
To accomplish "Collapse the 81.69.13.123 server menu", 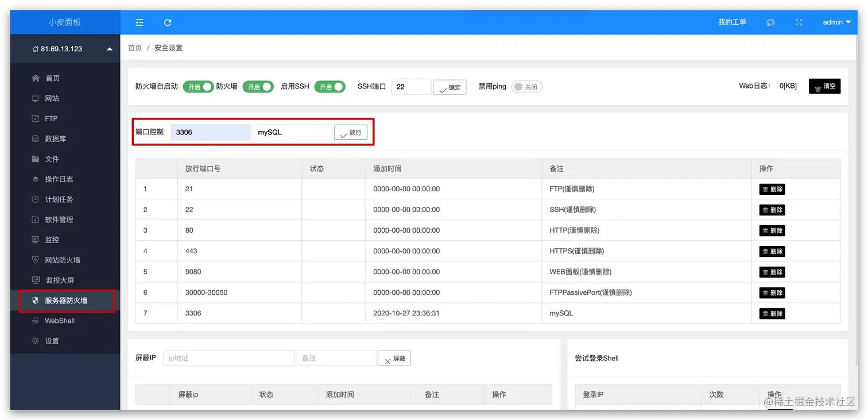I will pos(110,49).
